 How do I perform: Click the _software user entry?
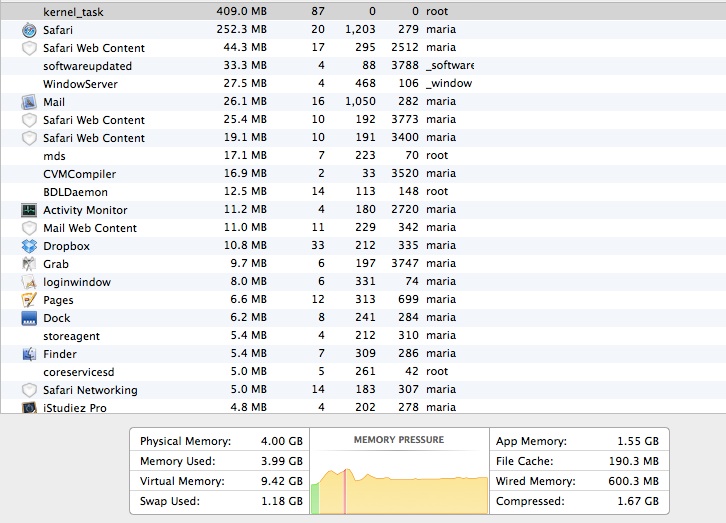coord(450,65)
